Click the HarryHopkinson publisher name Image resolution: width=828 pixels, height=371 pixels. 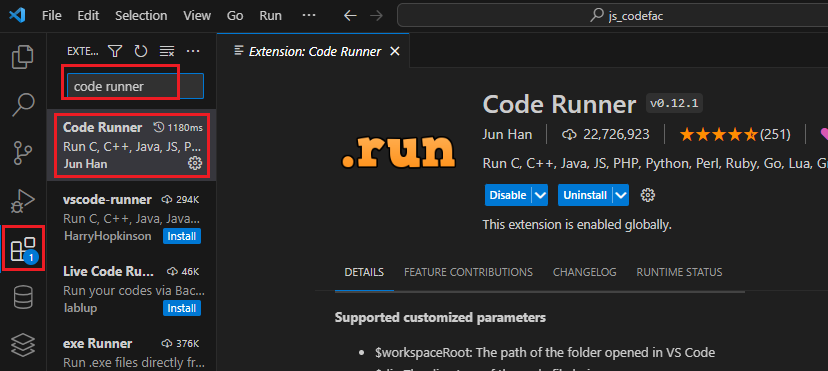pyautogui.click(x=108, y=236)
